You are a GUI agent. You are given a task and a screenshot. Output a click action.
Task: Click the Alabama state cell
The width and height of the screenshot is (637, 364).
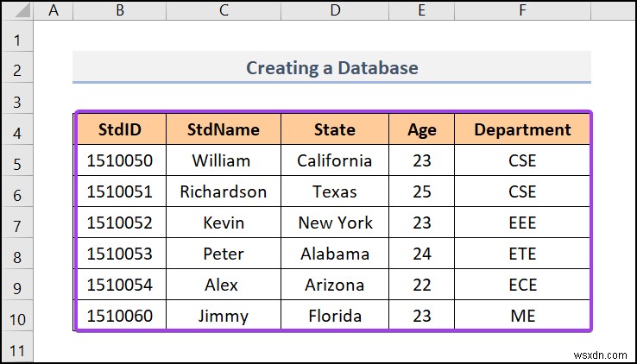[335, 254]
